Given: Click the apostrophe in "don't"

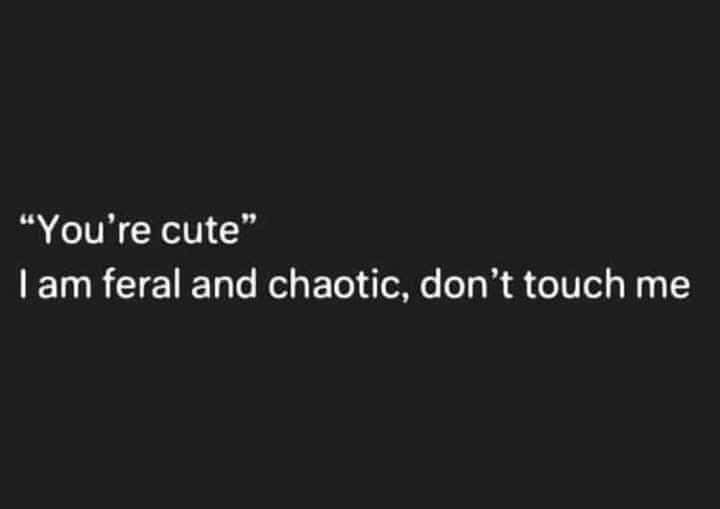Looking at the screenshot, I should [495, 275].
